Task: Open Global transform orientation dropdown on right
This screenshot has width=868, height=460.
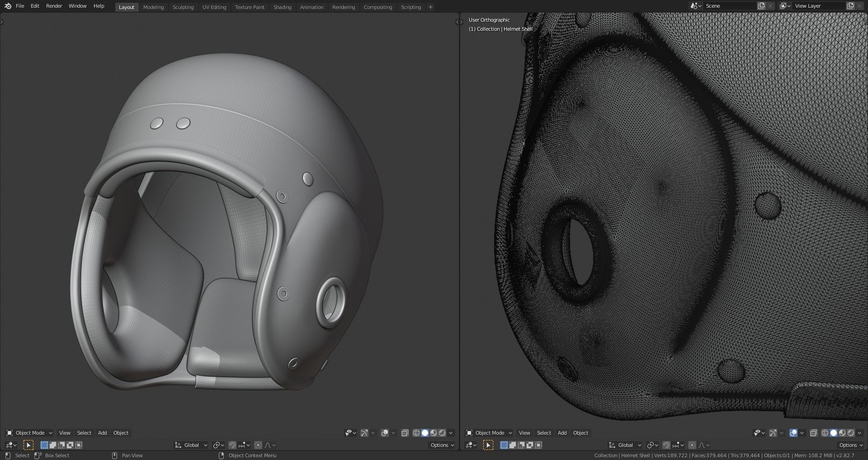Action: point(625,445)
